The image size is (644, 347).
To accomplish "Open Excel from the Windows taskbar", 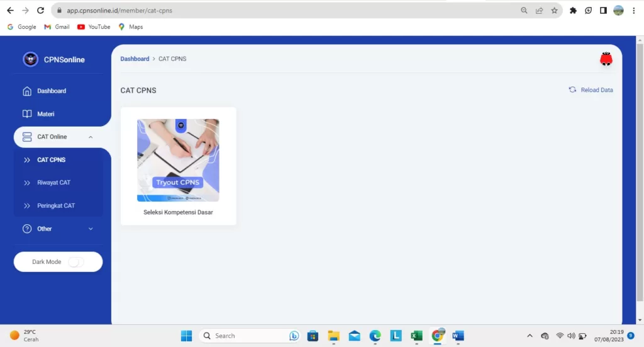I will 416,336.
